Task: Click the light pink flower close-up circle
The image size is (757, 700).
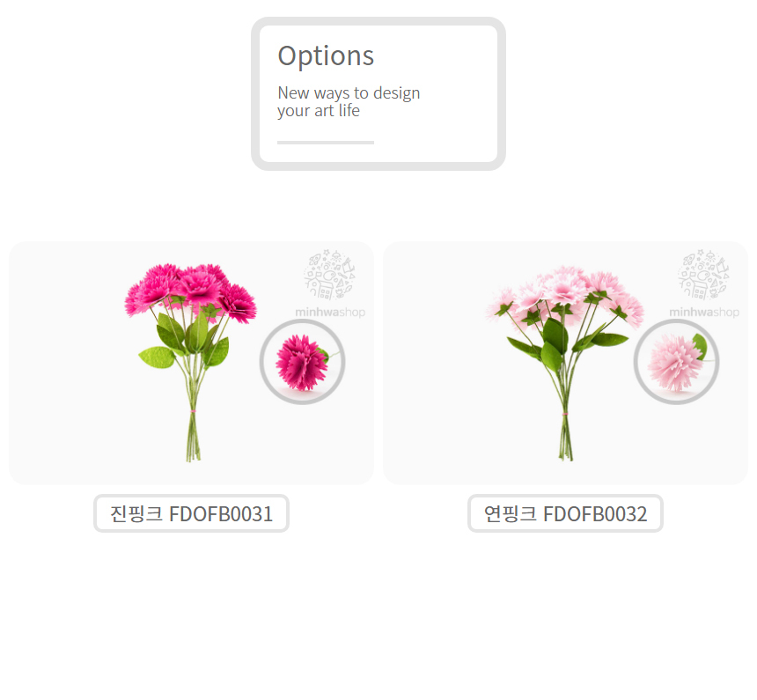Action: (x=676, y=362)
